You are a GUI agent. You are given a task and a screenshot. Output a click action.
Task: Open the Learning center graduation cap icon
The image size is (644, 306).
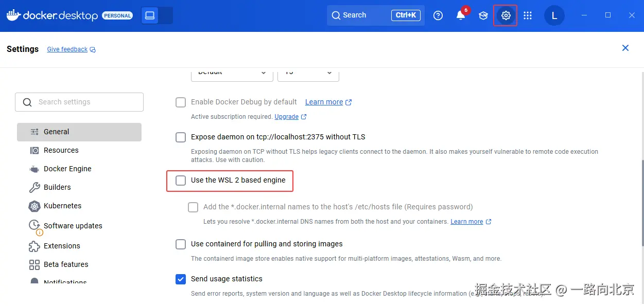pos(483,15)
